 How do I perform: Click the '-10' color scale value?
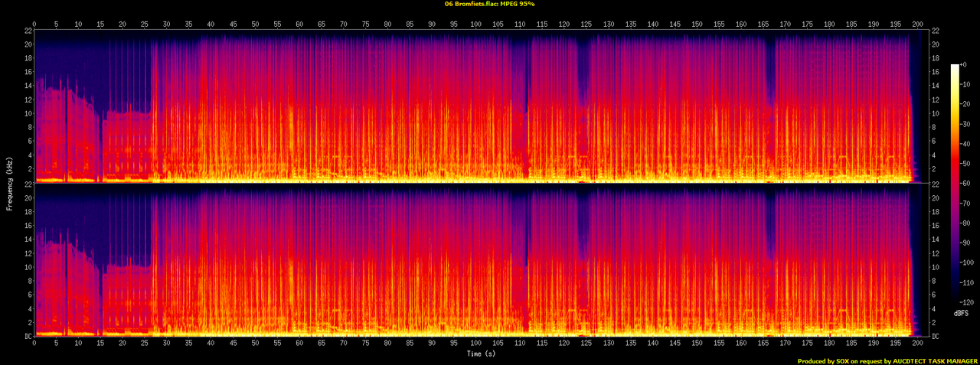pyautogui.click(x=966, y=84)
